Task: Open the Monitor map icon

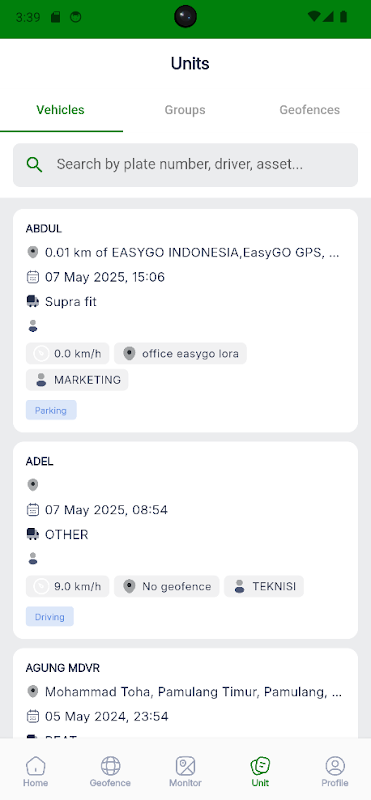Action: tap(185, 765)
